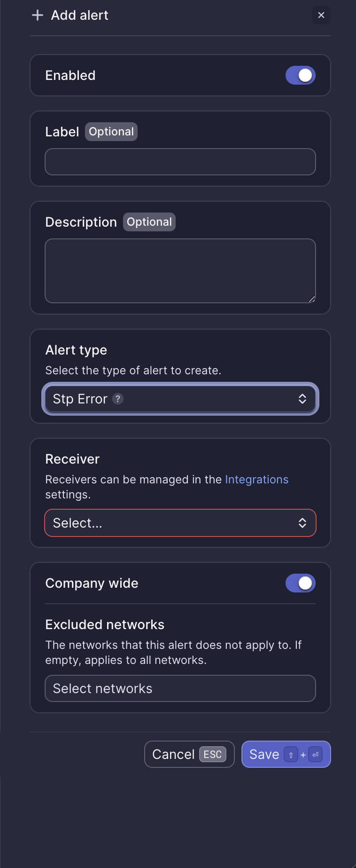The height and width of the screenshot is (868, 356).
Task: Click the help question mark beside Stp Error
Action: coord(118,399)
